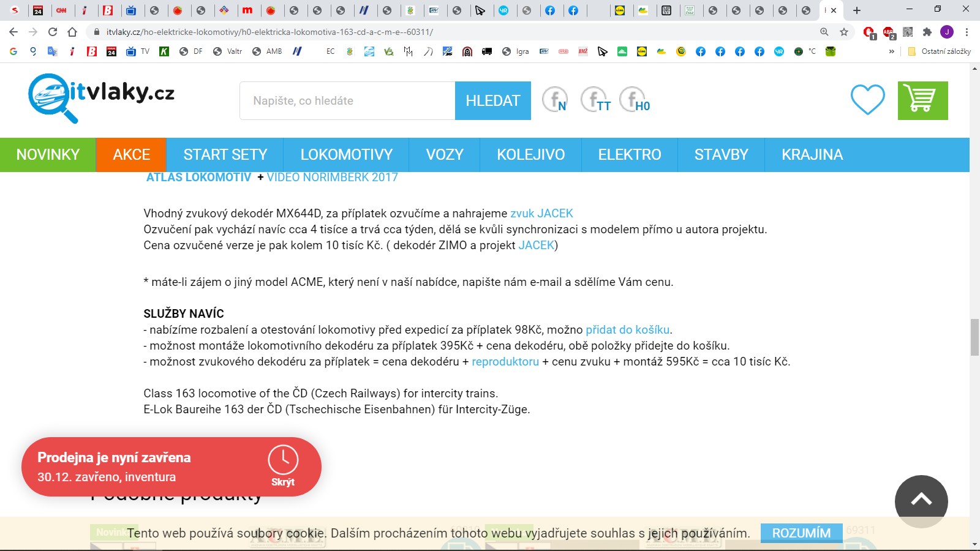This screenshot has width=980, height=551.
Task: Open the KRAJINA menu
Action: 812,155
